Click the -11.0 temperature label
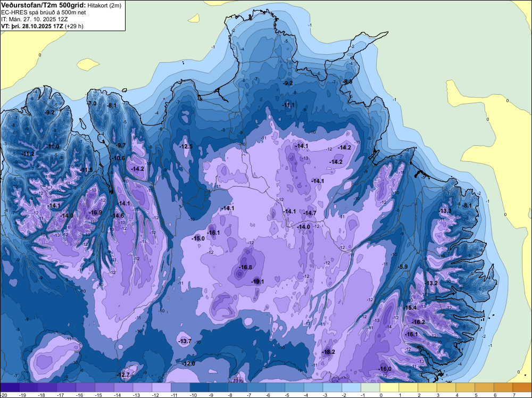 [53, 146]
